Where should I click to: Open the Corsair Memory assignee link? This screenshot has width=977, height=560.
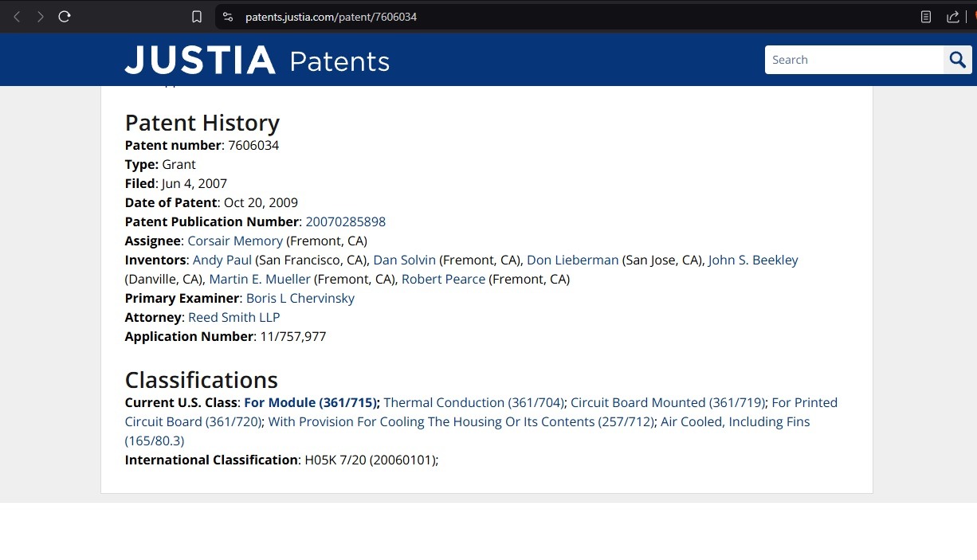coord(235,241)
